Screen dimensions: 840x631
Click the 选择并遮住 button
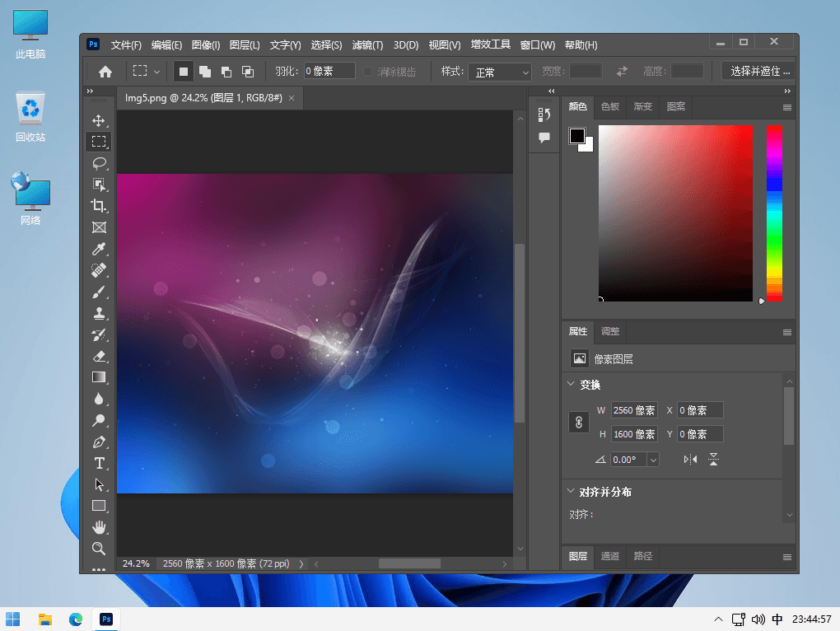tap(759, 71)
